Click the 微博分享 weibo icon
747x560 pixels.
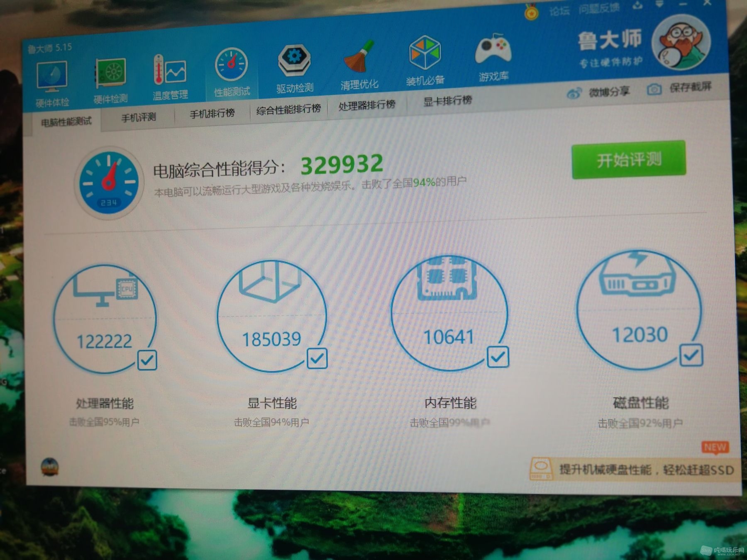click(574, 93)
